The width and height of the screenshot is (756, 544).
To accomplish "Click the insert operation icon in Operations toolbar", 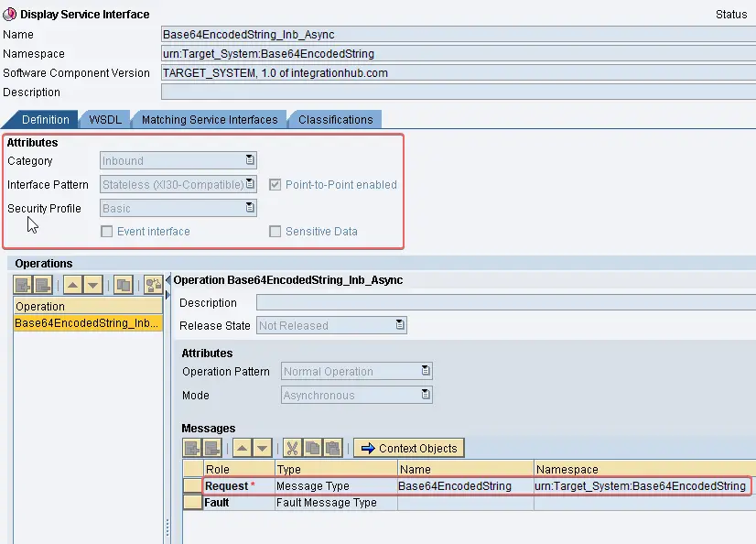I will [23, 285].
